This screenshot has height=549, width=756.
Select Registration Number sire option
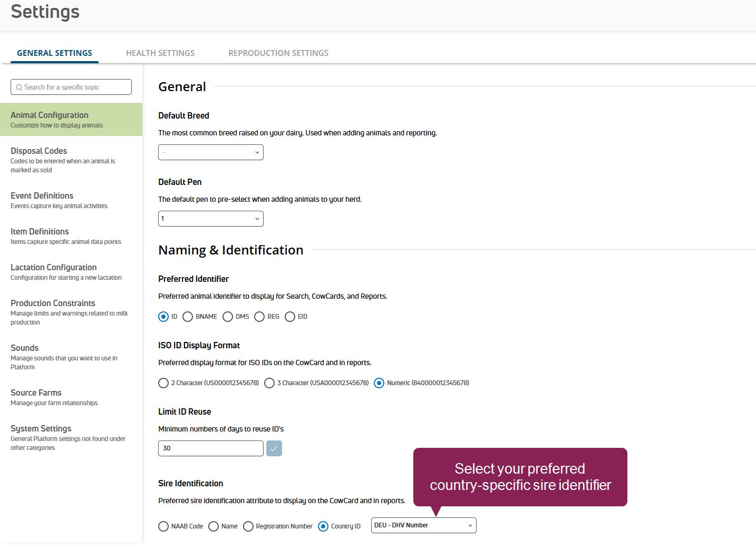pyautogui.click(x=248, y=526)
